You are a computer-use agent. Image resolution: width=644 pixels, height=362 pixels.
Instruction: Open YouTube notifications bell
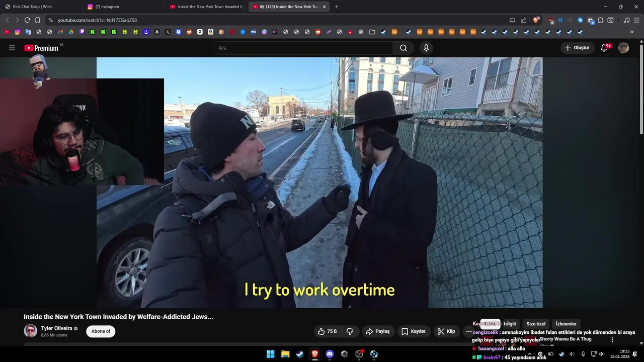point(605,48)
